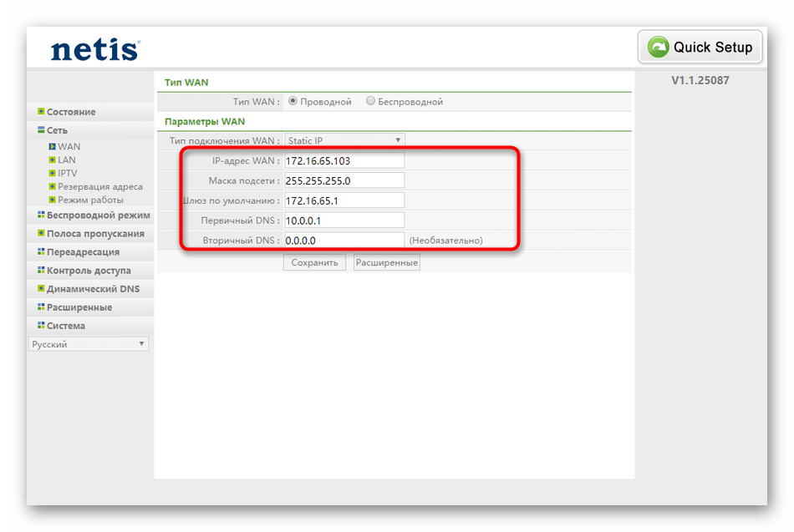The image size is (794, 532).
Task: Select the Проводной WAN type radio
Action: (x=293, y=101)
